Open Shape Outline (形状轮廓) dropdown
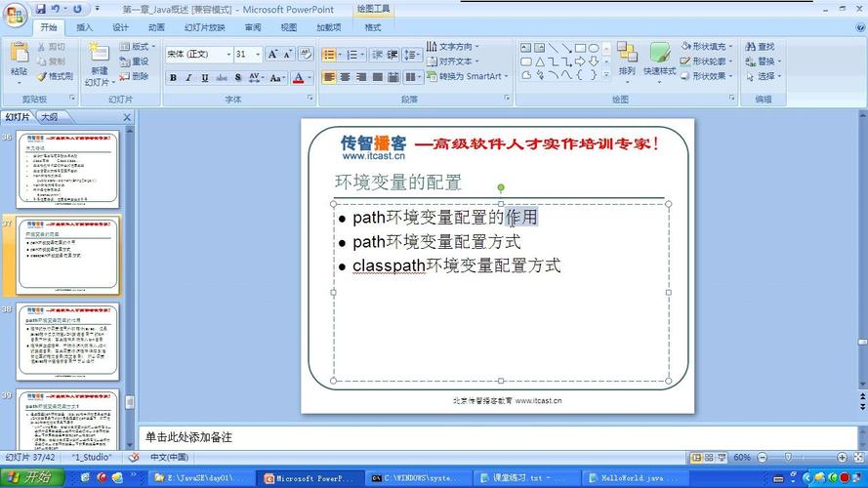Screen dimensions: 868x488 point(708,61)
